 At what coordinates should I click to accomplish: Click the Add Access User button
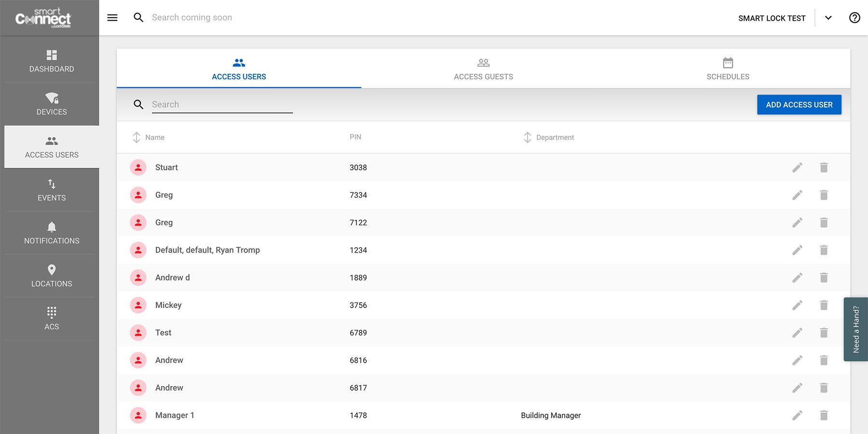click(x=799, y=105)
